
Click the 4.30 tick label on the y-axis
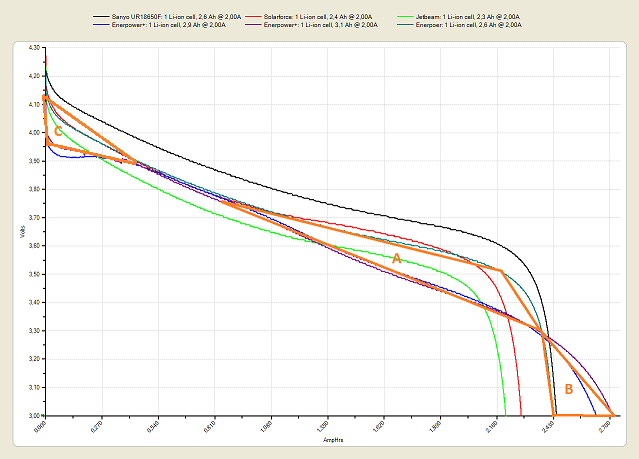(34, 48)
